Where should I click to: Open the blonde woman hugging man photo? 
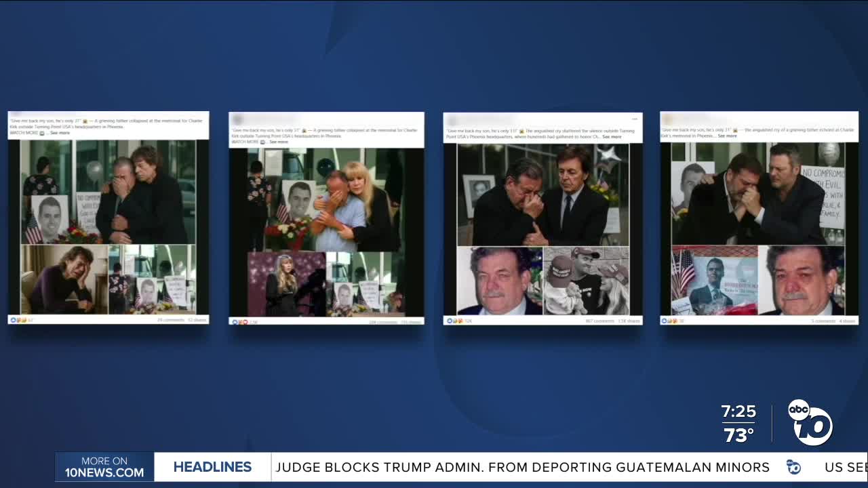tap(327, 200)
